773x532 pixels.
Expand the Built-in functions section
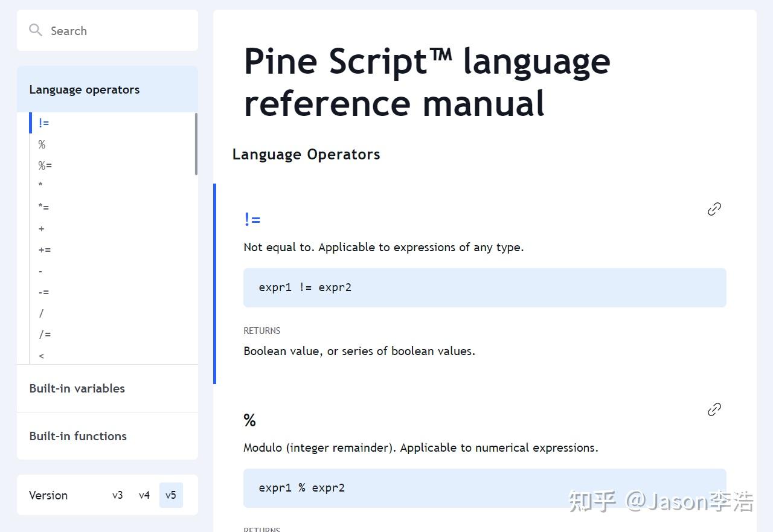coord(78,436)
